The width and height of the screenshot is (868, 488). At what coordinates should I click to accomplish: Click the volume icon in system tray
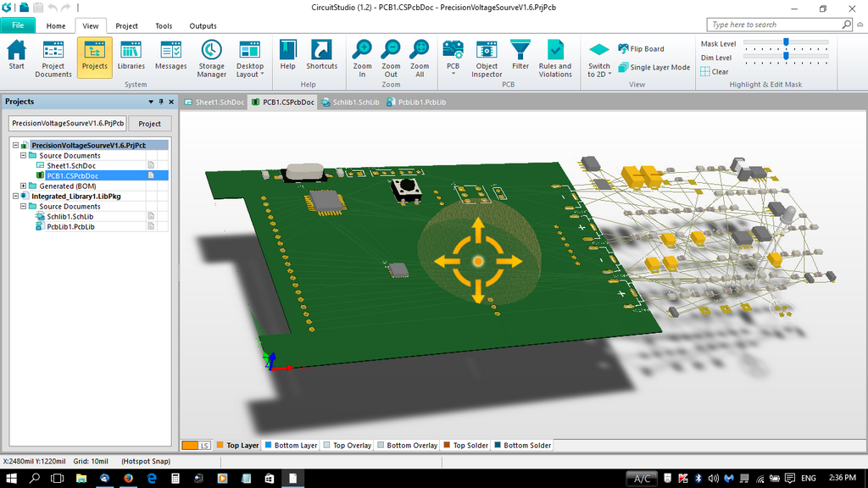[x=713, y=478]
